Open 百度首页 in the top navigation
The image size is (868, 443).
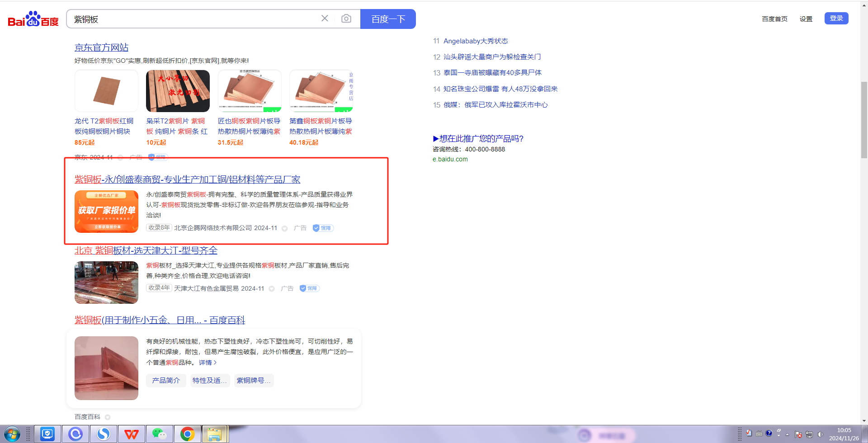click(774, 19)
